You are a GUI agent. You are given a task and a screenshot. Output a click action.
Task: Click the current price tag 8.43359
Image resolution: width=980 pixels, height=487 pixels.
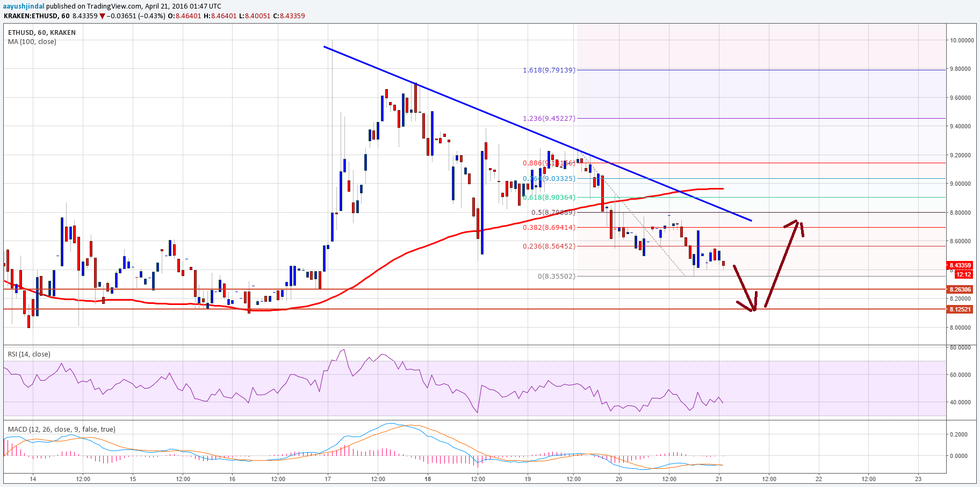click(960, 265)
